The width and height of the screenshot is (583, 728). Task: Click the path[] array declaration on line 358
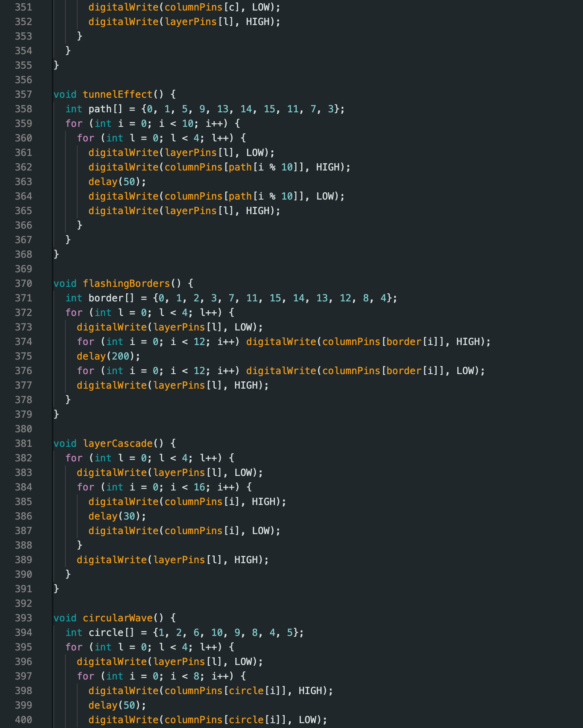(205, 109)
